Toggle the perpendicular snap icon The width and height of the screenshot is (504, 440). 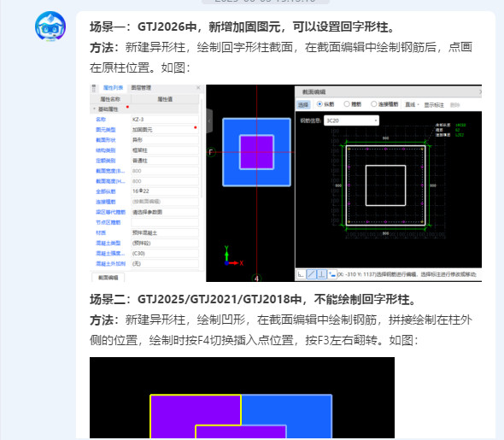321,274
